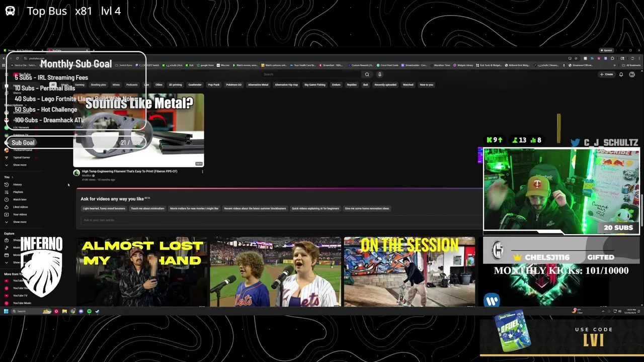Open Spotify from the taskbar
This screenshot has width=644, height=362.
pos(89,311)
